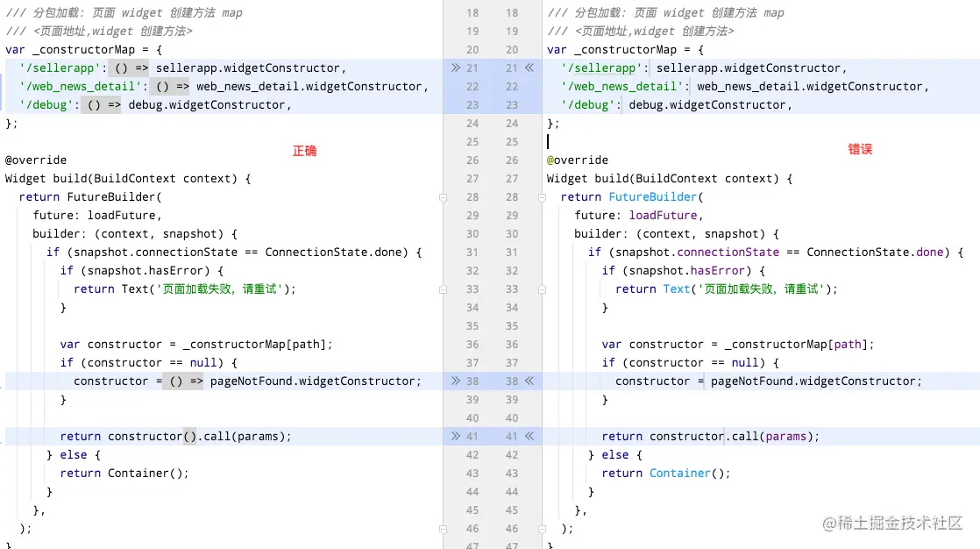
Task: Click line number 30 in the gutter
Action: coord(472,233)
